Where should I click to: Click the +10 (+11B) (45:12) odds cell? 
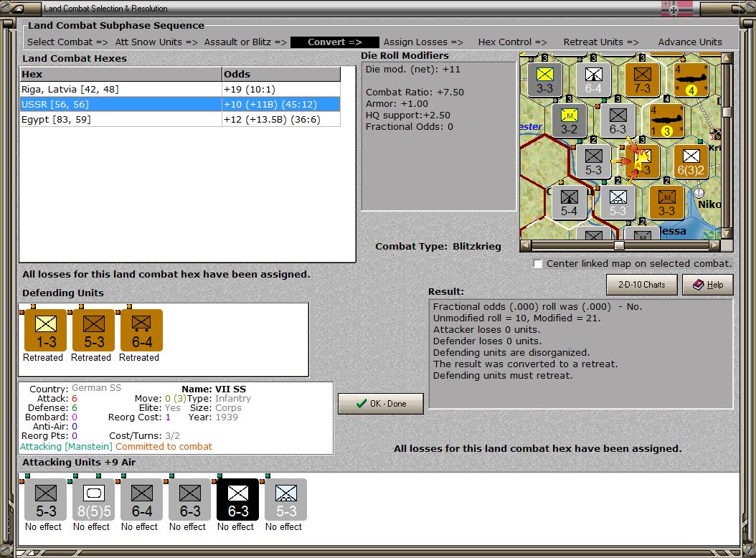[281, 104]
